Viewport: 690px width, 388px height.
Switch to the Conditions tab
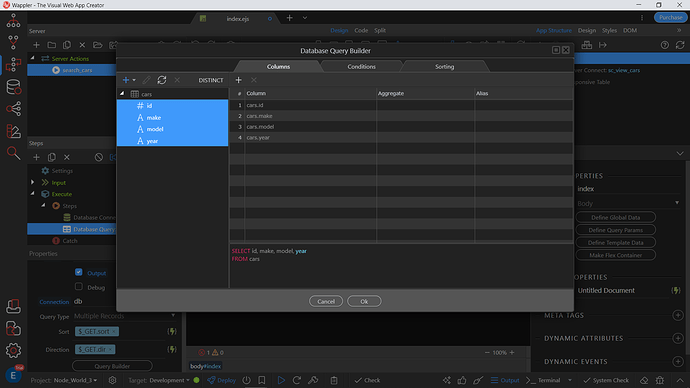click(361, 66)
